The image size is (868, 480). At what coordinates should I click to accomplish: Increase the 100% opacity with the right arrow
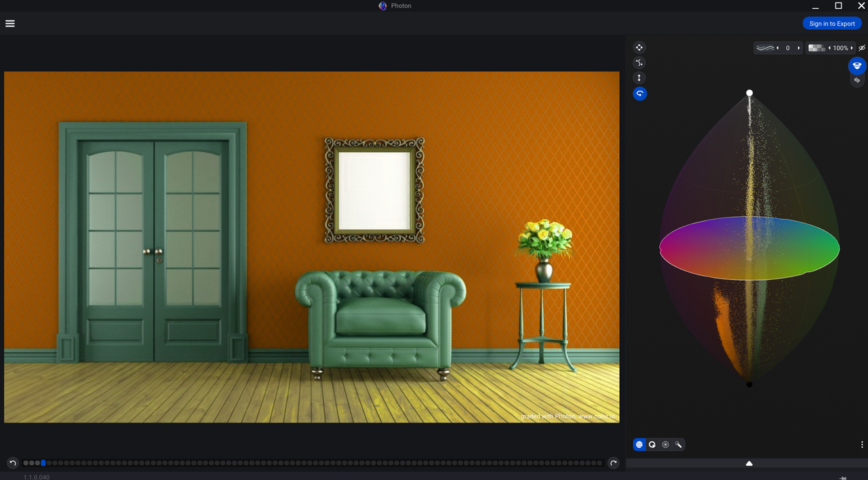(852, 48)
